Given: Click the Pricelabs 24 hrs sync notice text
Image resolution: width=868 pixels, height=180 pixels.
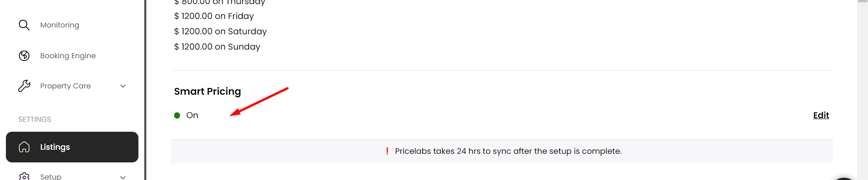Looking at the screenshot, I should click(508, 151).
